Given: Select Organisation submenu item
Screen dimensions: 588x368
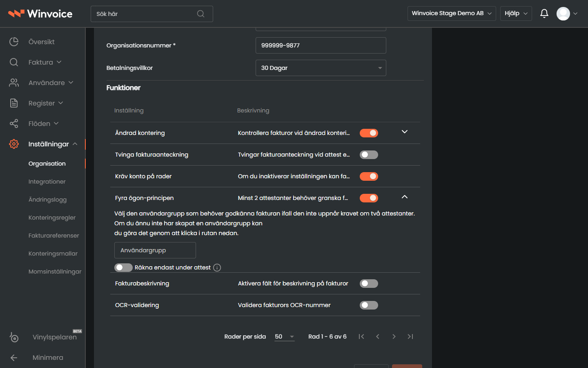Looking at the screenshot, I should pyautogui.click(x=47, y=164).
